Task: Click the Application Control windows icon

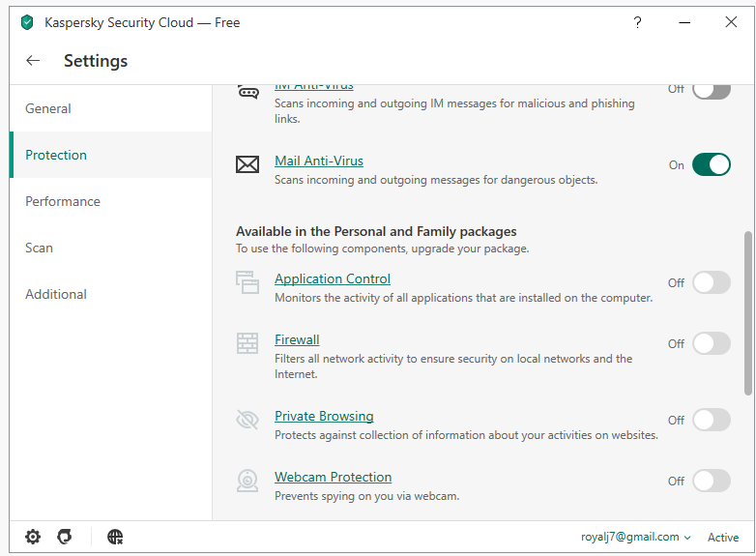Action: pos(247,282)
